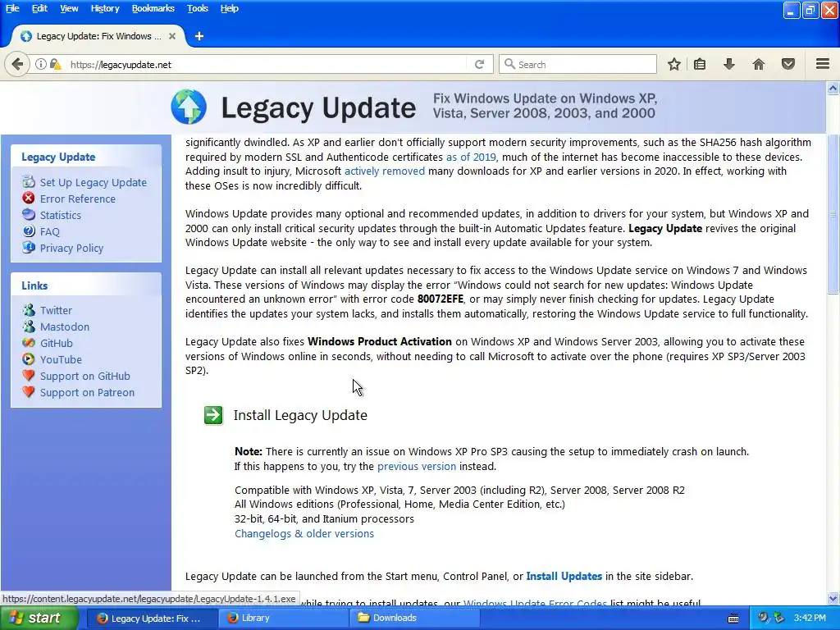Select the Legacy Update browser tab
The height and width of the screenshot is (630, 840).
point(98,36)
